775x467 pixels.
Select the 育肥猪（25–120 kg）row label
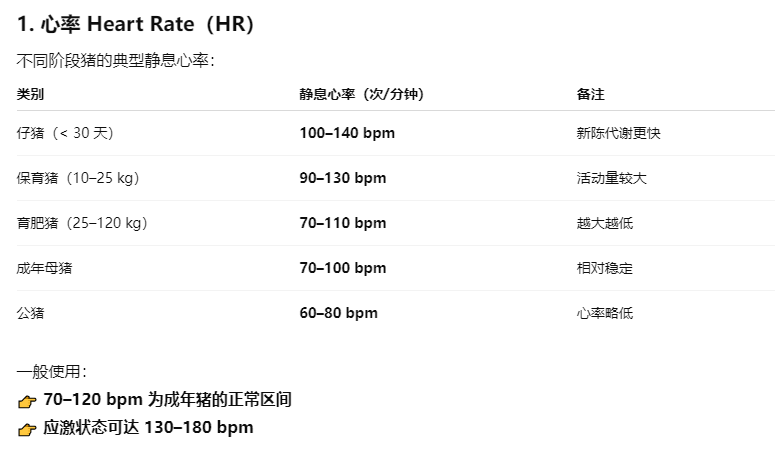click(x=82, y=223)
